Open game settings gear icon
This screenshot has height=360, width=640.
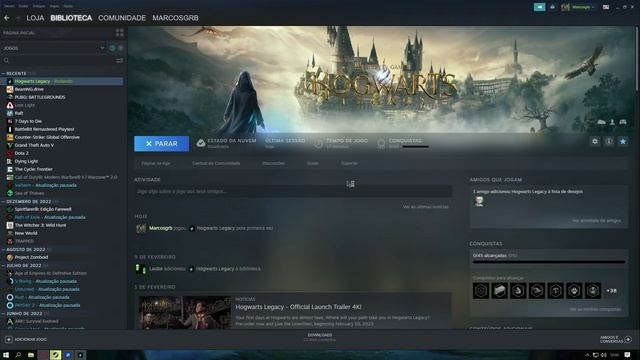point(595,141)
